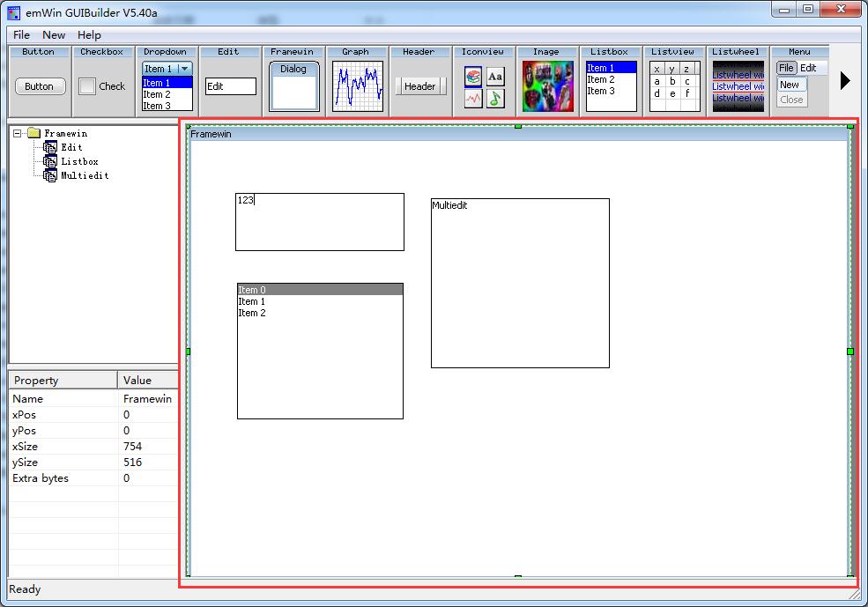
Task: Edit the ySize value 516
Action: click(148, 462)
